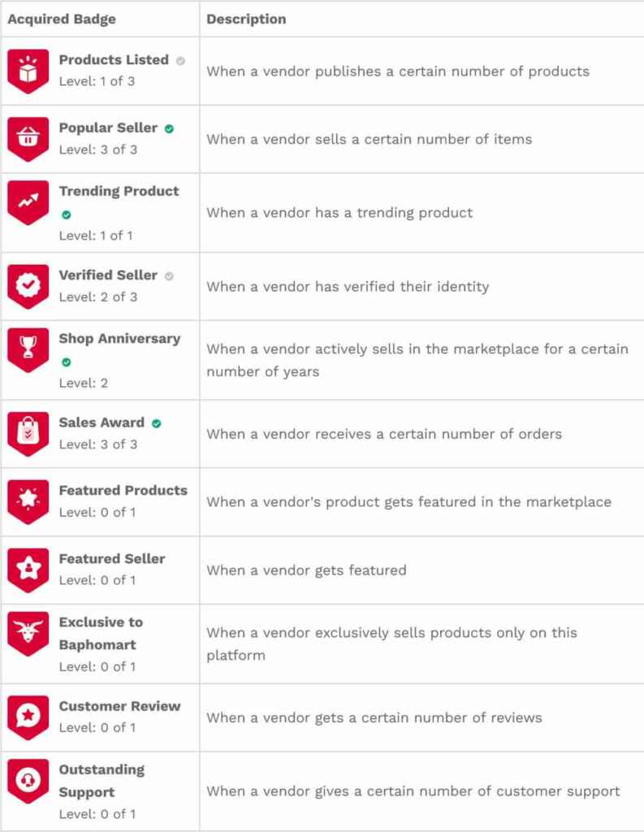644x832 pixels.
Task: Click the Trending Product arrow badge icon
Action: pos(28,202)
